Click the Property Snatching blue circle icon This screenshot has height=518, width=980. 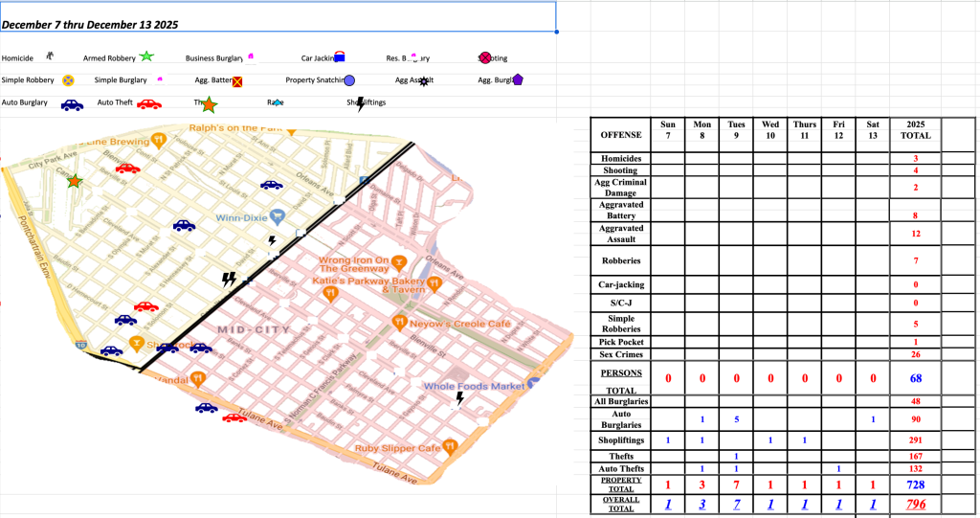pos(350,81)
